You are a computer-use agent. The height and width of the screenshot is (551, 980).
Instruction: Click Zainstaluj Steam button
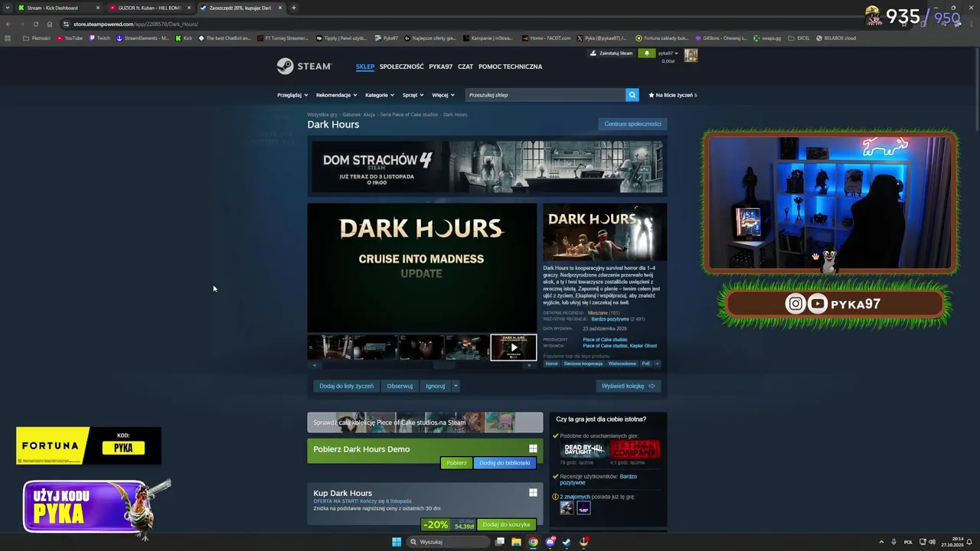[612, 54]
